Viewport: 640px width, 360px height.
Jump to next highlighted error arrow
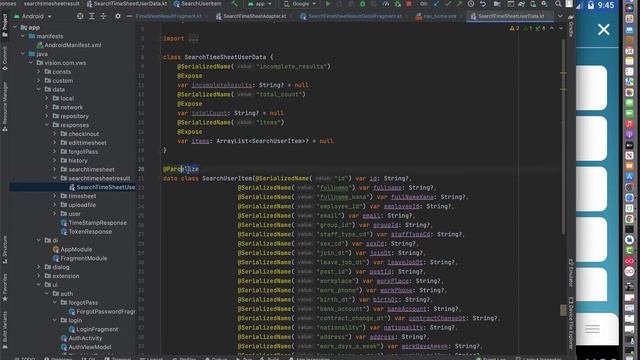(x=561, y=28)
